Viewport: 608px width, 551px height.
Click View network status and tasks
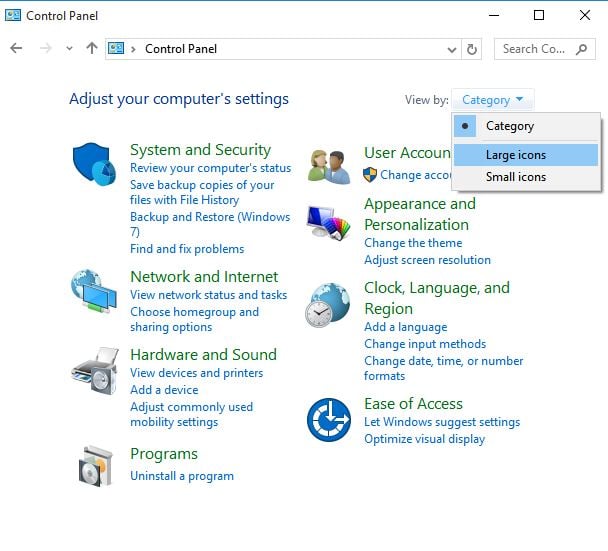[208, 295]
